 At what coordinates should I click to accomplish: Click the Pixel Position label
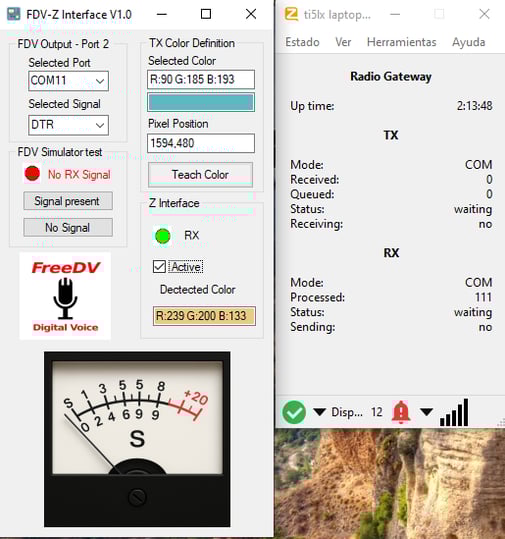pyautogui.click(x=178, y=124)
